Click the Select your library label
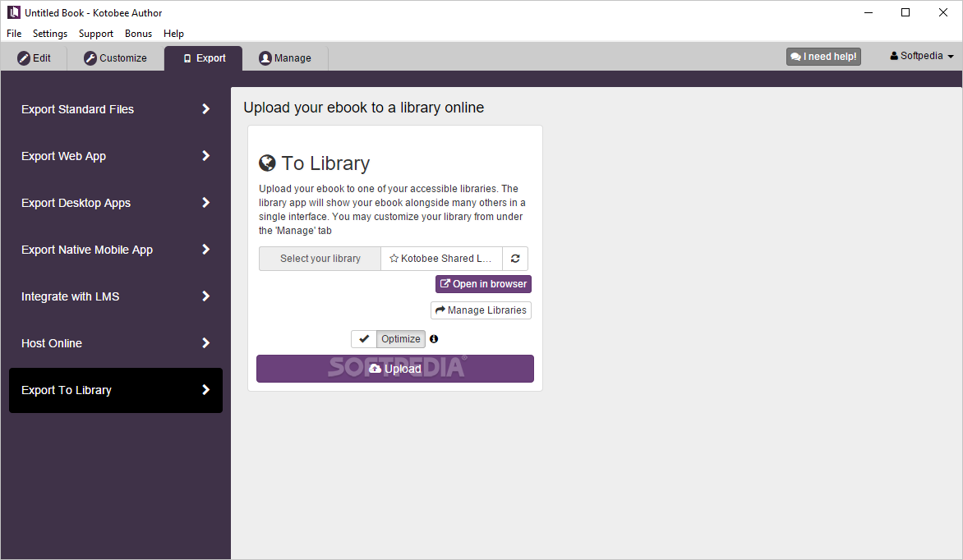Viewport: 963px width, 560px height. tap(320, 259)
